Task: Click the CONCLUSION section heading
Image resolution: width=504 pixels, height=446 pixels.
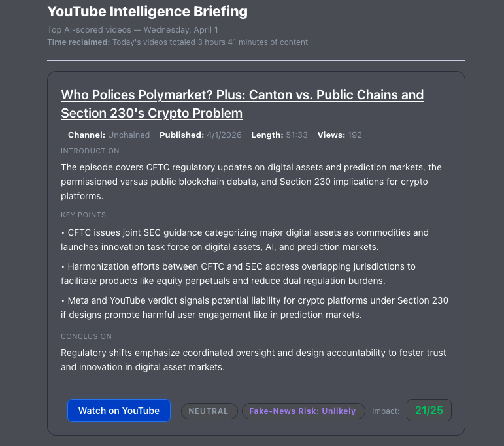Action: click(x=86, y=336)
